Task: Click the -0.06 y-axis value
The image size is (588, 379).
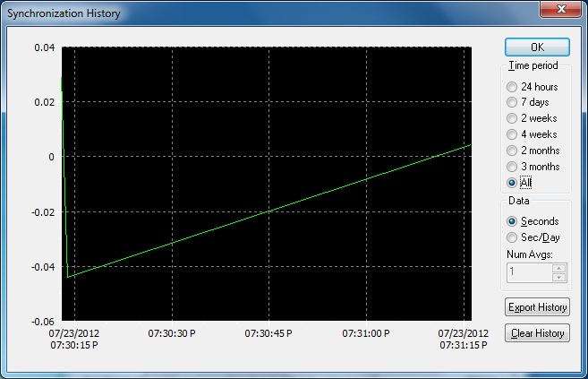Action: tap(43, 322)
